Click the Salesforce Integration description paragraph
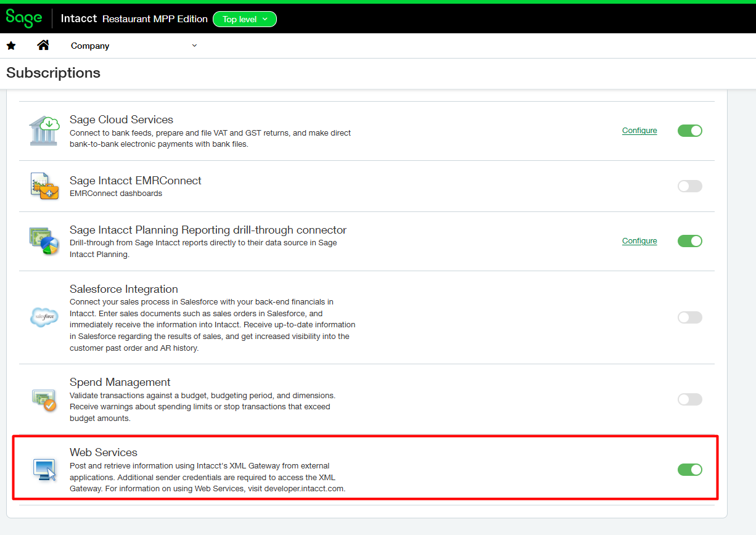Image resolution: width=756 pixels, height=535 pixels. tap(213, 325)
